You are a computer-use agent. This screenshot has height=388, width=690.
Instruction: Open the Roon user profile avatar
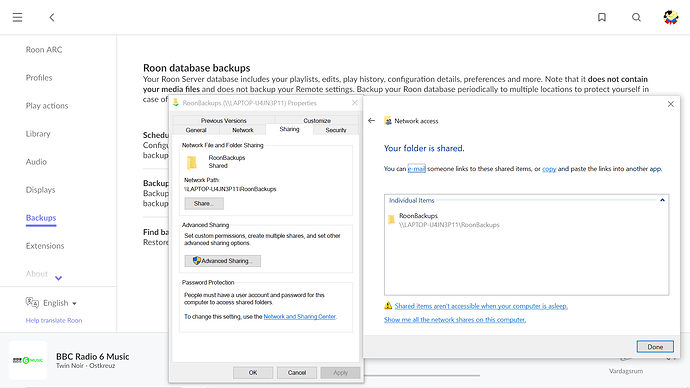671,17
